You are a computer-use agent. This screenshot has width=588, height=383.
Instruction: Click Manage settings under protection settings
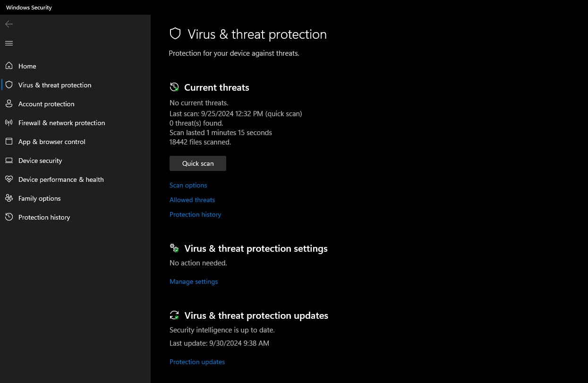194,281
